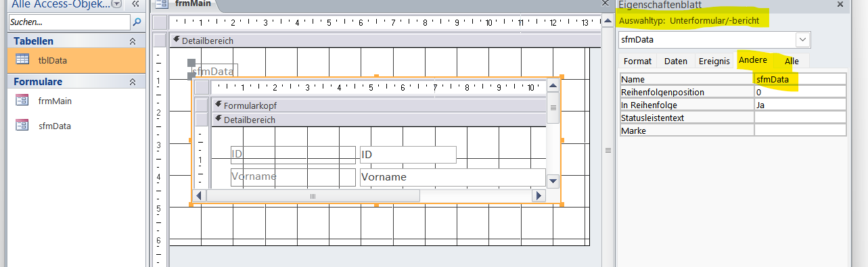The image size is (868, 267).
Task: Collapse the Tabellen group
Action: pyautogui.click(x=133, y=41)
